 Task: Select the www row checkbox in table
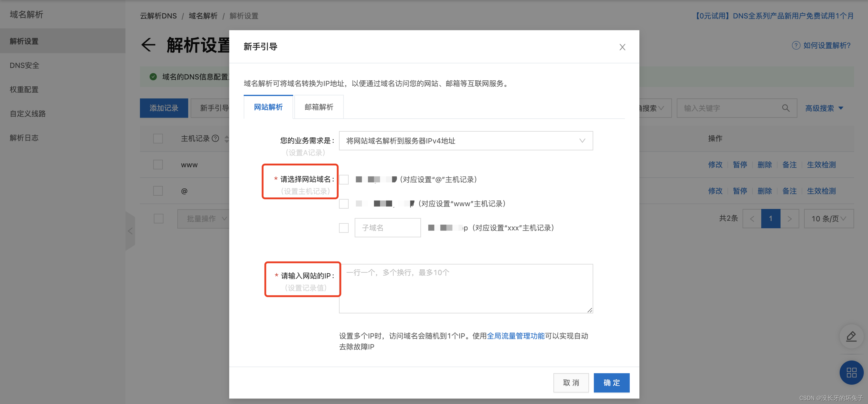tap(158, 165)
